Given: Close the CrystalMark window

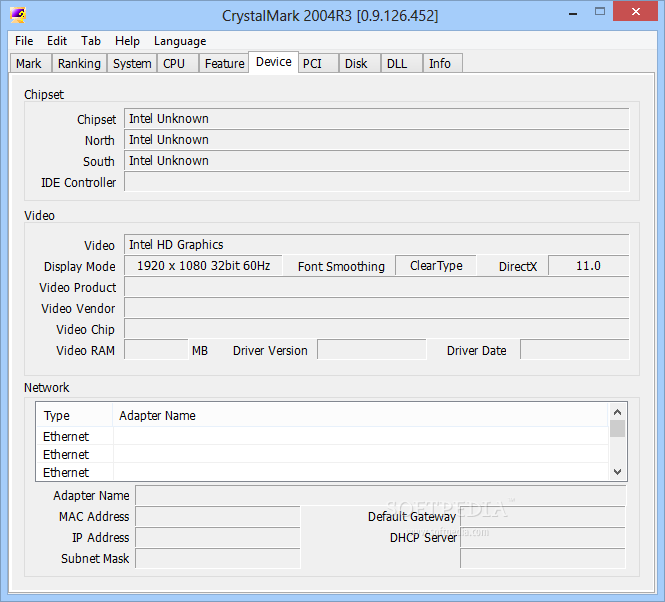Looking at the screenshot, I should tap(635, 11).
